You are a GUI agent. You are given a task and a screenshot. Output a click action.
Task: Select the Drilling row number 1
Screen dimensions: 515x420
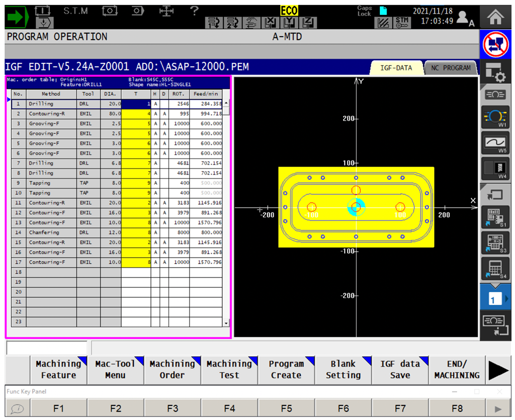[x=18, y=104]
